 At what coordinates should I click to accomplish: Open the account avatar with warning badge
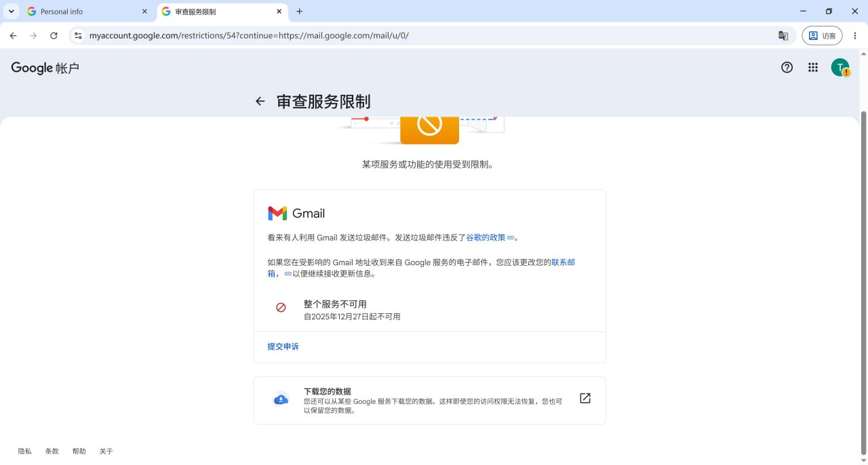click(x=840, y=67)
